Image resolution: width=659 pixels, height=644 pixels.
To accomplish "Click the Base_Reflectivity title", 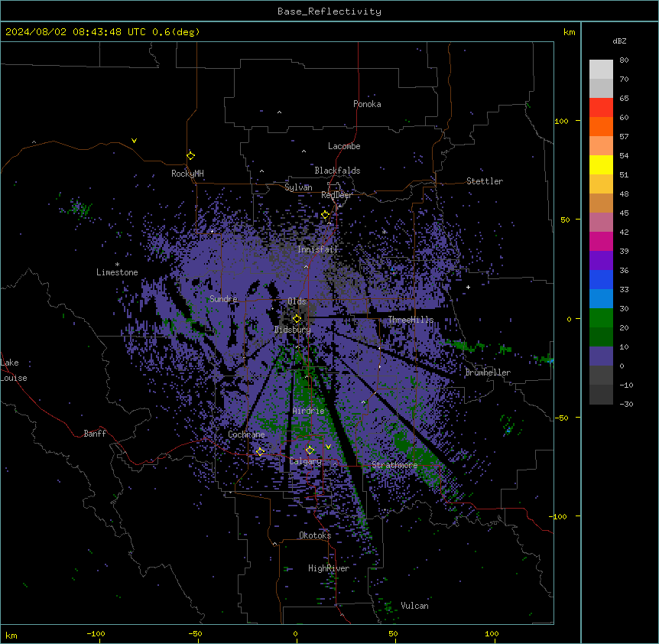I will 329,11.
